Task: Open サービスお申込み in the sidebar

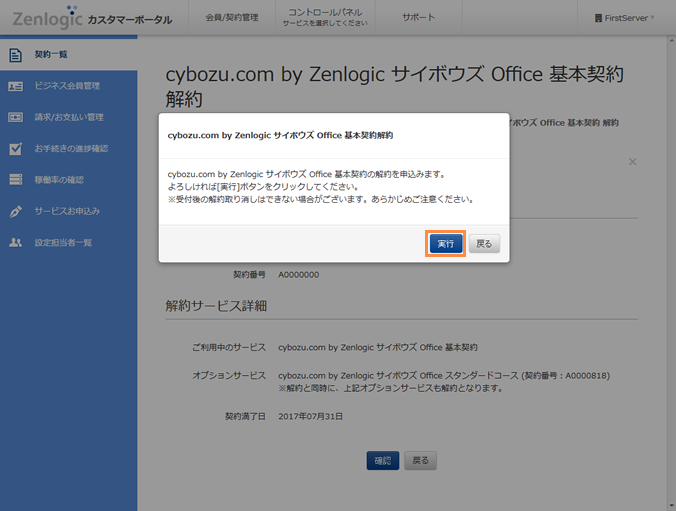Action: point(69,211)
